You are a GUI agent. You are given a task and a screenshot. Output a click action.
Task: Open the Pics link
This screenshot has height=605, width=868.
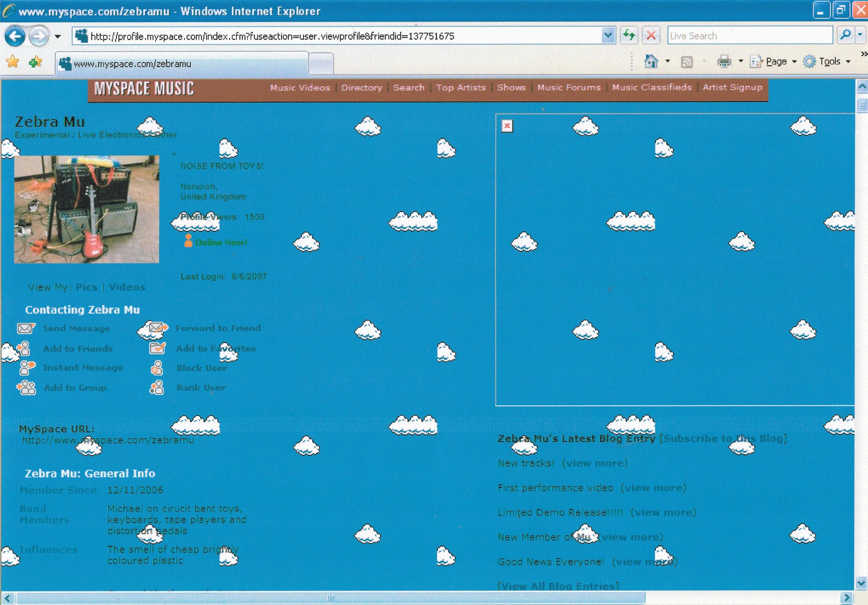pos(86,287)
